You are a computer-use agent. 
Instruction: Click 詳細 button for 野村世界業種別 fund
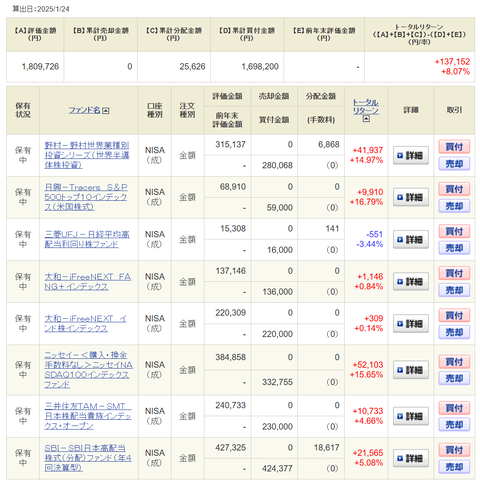click(x=411, y=155)
